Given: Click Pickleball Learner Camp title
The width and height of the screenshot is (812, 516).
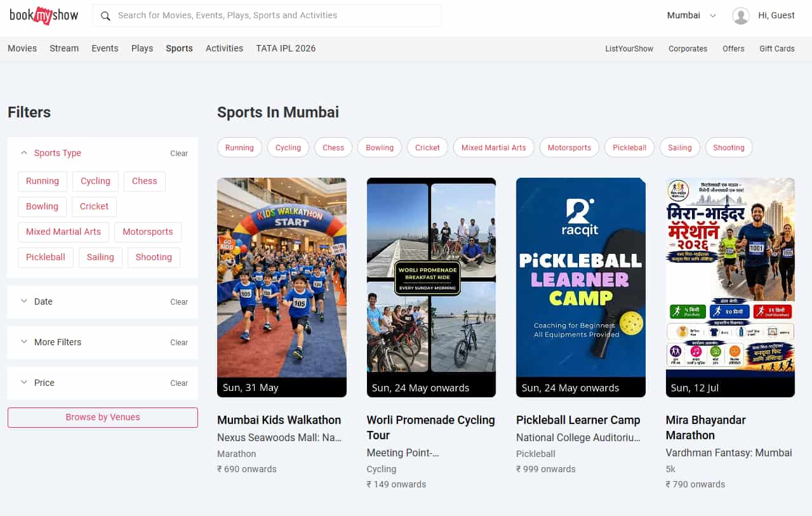Looking at the screenshot, I should (x=578, y=420).
